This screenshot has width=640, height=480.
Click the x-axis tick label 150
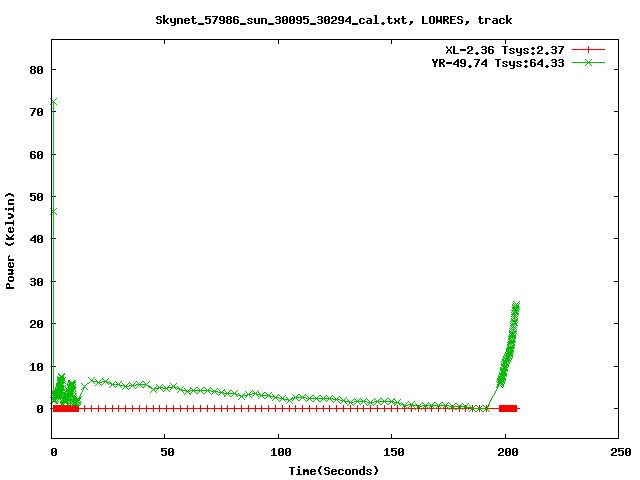pyautogui.click(x=394, y=452)
